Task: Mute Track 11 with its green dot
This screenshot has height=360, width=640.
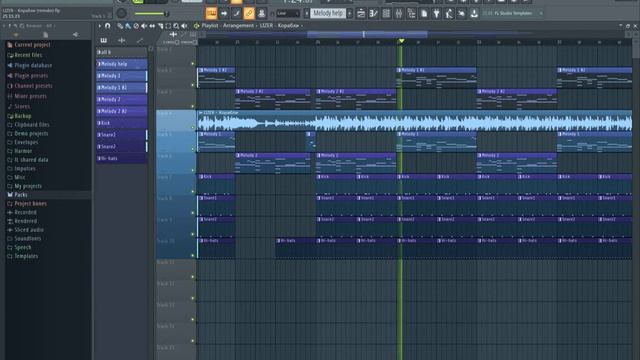Action: [193, 277]
